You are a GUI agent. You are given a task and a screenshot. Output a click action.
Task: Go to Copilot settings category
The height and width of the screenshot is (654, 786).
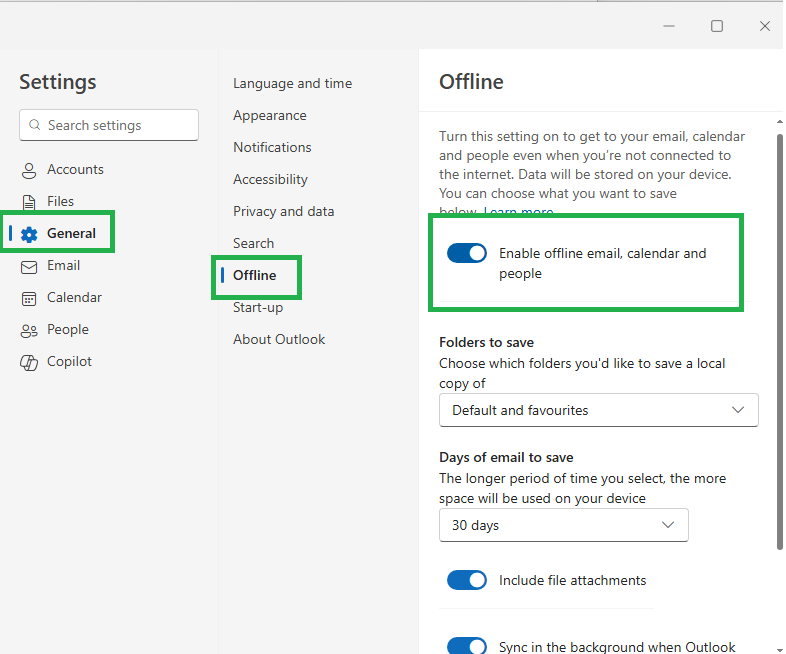tap(69, 362)
